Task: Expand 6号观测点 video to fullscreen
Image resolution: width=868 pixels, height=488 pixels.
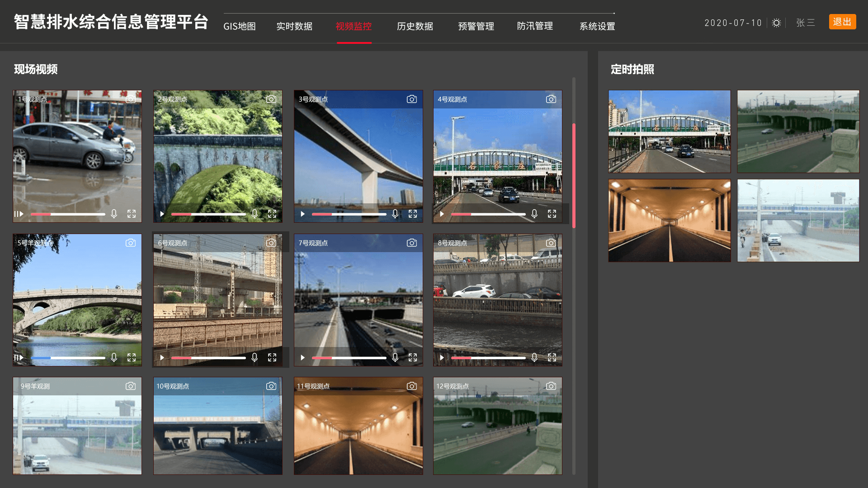Action: coord(272,357)
